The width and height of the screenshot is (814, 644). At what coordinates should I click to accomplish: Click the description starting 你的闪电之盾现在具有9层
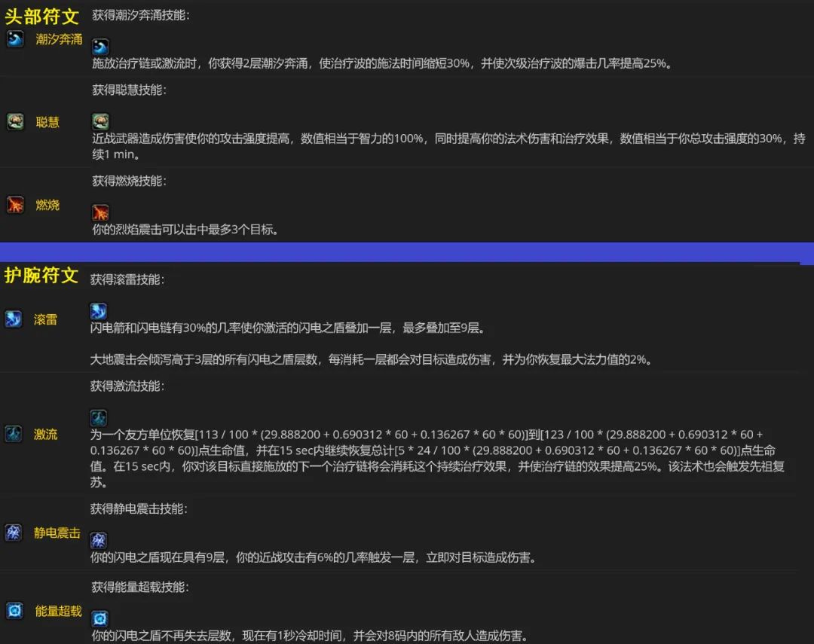[314, 557]
